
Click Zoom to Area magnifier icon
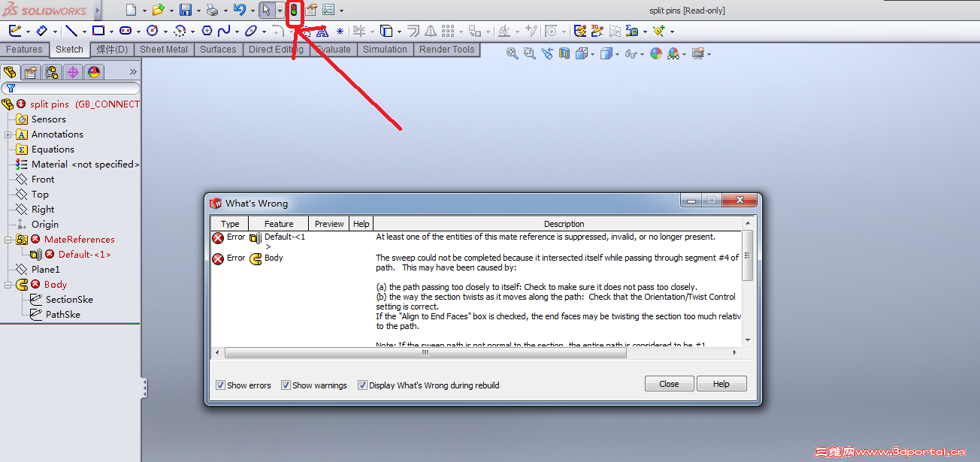pos(530,53)
